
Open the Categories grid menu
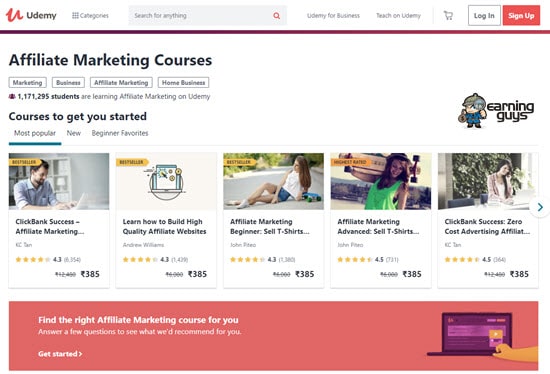(x=90, y=15)
